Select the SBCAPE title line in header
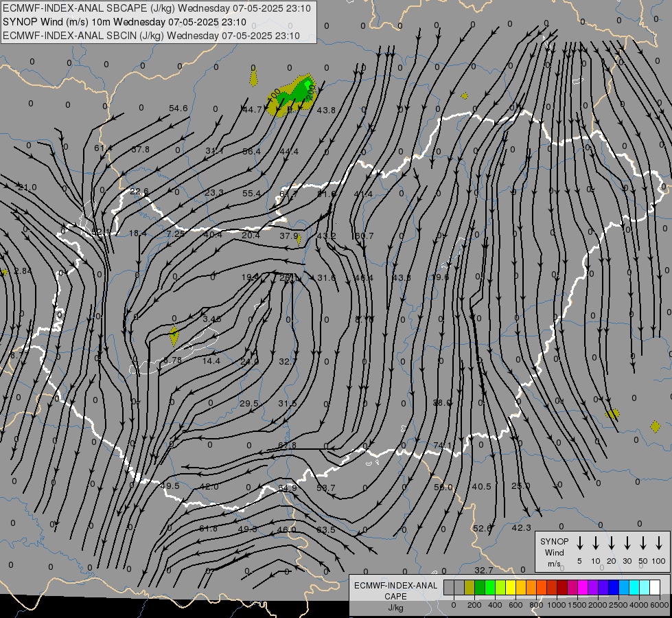This screenshot has height=618, width=672. pyautogui.click(x=157, y=8)
